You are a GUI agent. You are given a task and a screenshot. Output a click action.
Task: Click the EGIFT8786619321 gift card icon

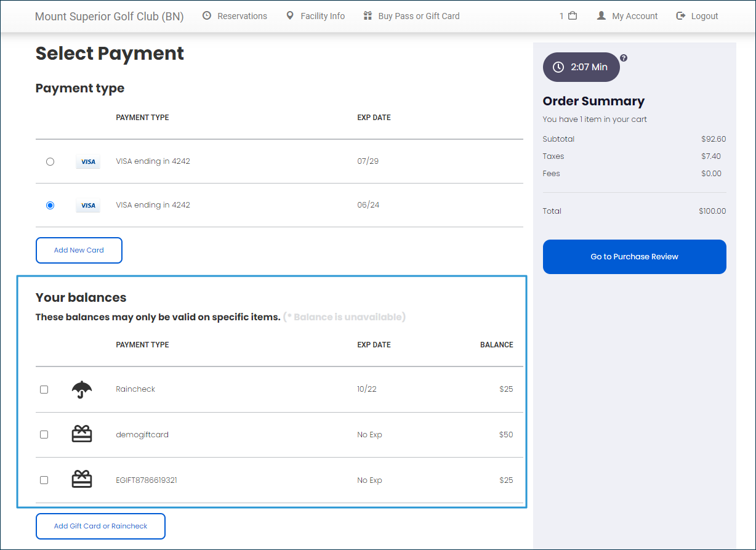[82, 479]
